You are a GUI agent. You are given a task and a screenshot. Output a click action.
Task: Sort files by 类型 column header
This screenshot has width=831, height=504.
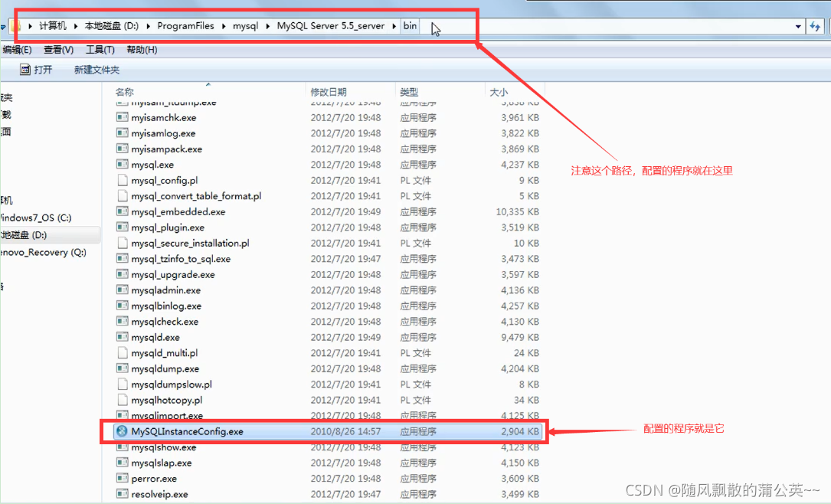pyautogui.click(x=409, y=92)
